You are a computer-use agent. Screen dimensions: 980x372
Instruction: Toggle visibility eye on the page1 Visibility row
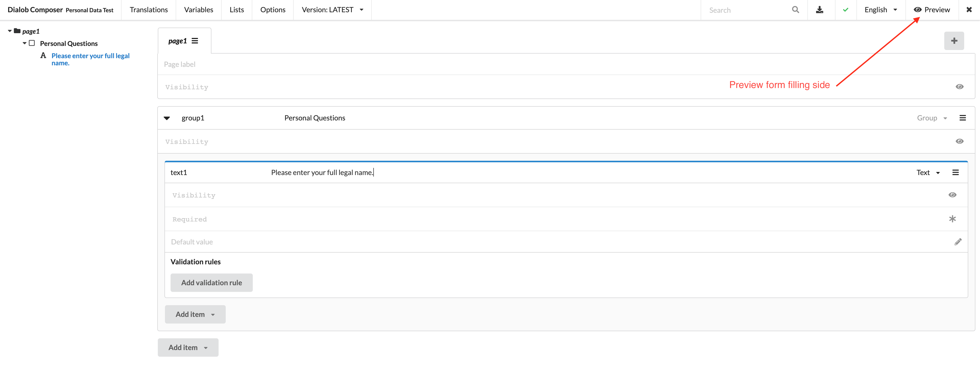960,87
